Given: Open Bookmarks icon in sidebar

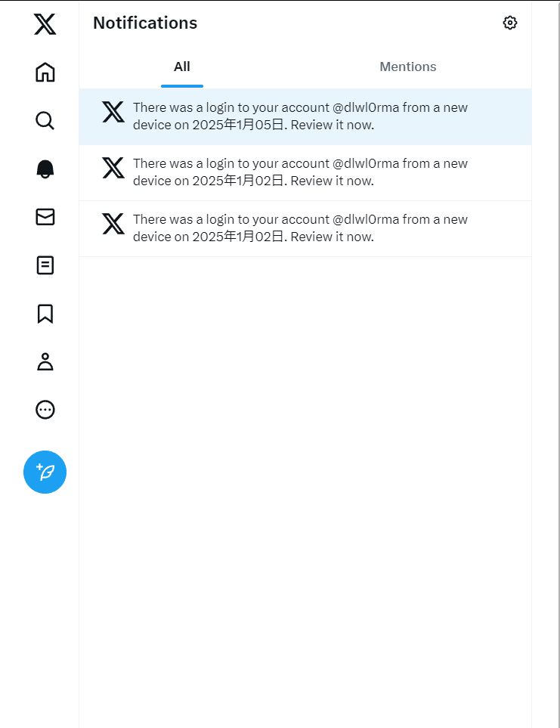Looking at the screenshot, I should click(x=45, y=314).
